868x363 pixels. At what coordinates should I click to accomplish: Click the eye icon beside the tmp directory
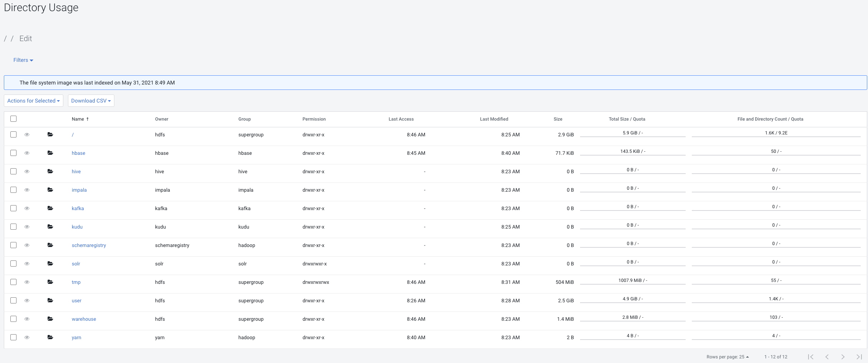click(27, 282)
